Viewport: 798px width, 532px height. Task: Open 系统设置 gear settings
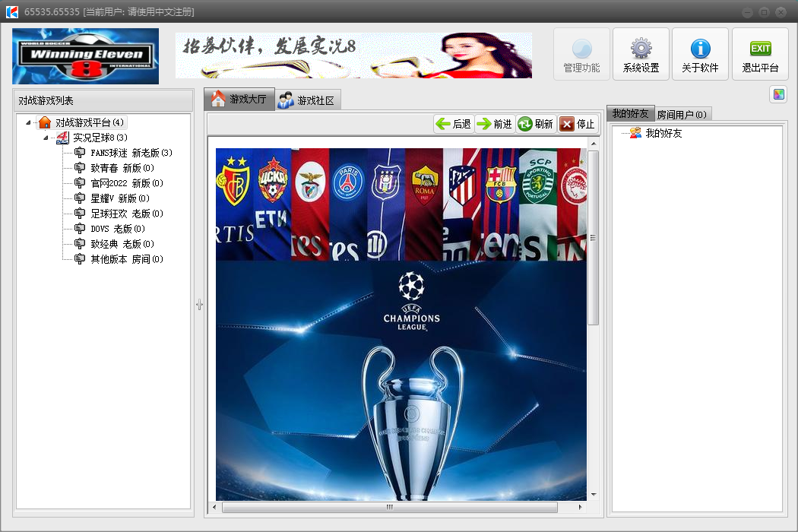click(x=641, y=55)
